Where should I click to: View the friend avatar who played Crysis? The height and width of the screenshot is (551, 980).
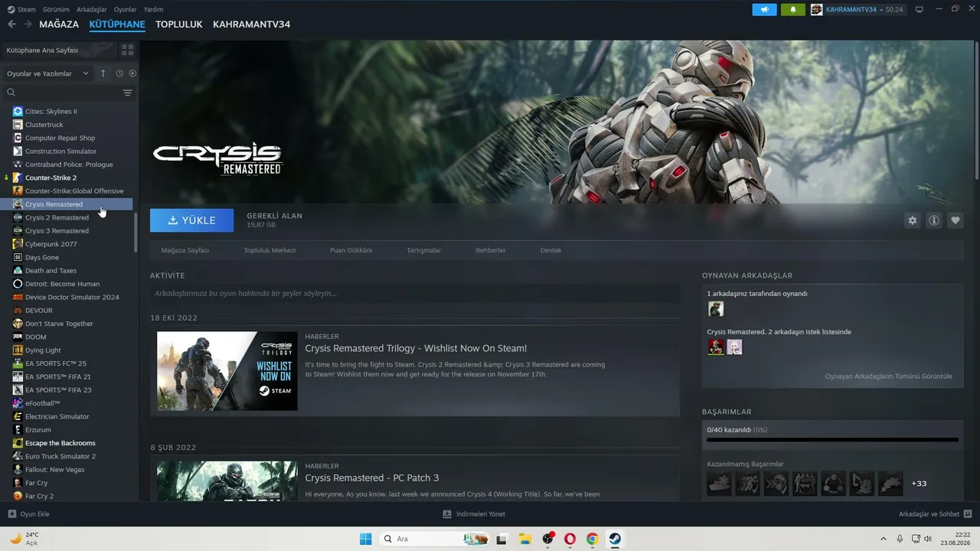(716, 309)
